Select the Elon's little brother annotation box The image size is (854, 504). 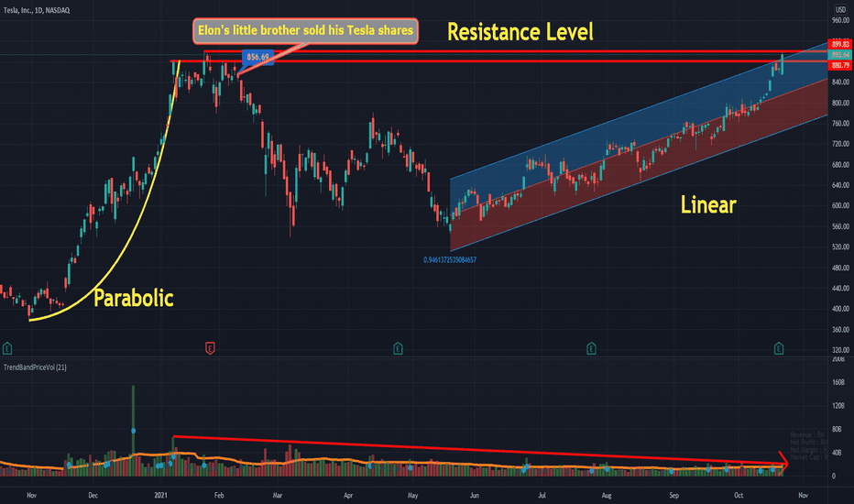(x=305, y=30)
